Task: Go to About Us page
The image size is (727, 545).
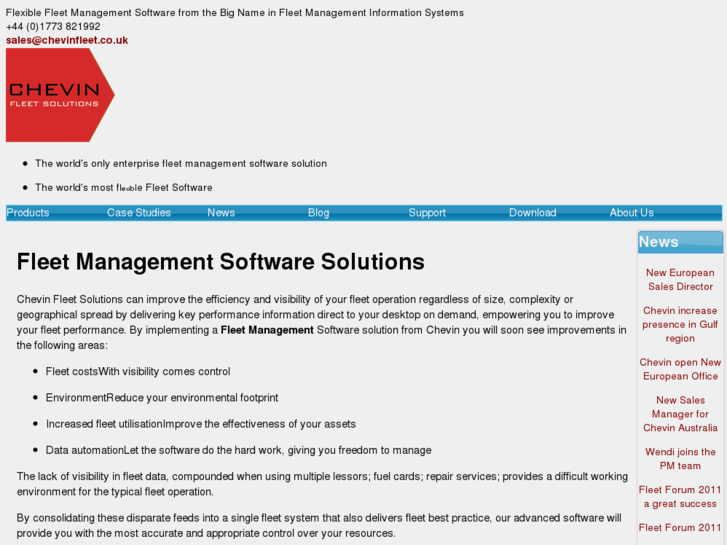Action: (631, 213)
